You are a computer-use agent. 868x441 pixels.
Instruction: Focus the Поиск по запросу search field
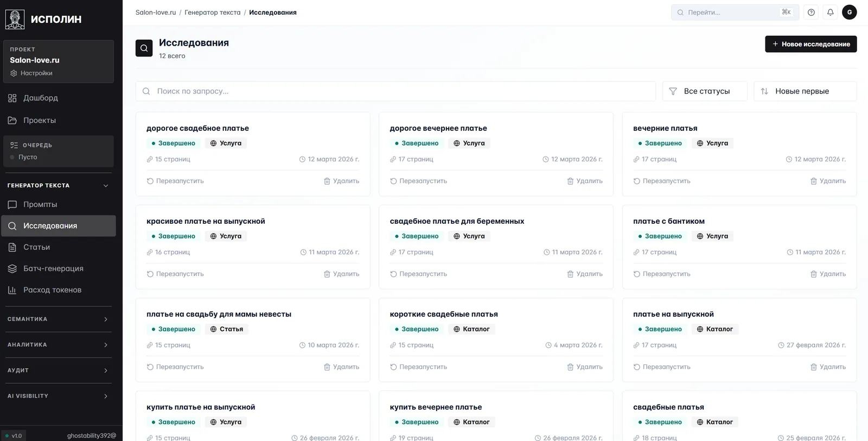[395, 91]
